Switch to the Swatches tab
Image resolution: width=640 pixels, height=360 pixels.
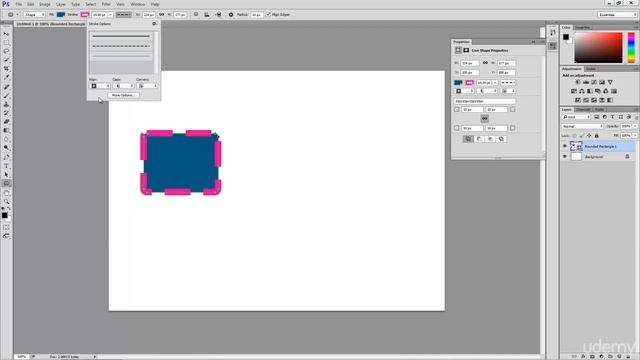tap(582, 28)
